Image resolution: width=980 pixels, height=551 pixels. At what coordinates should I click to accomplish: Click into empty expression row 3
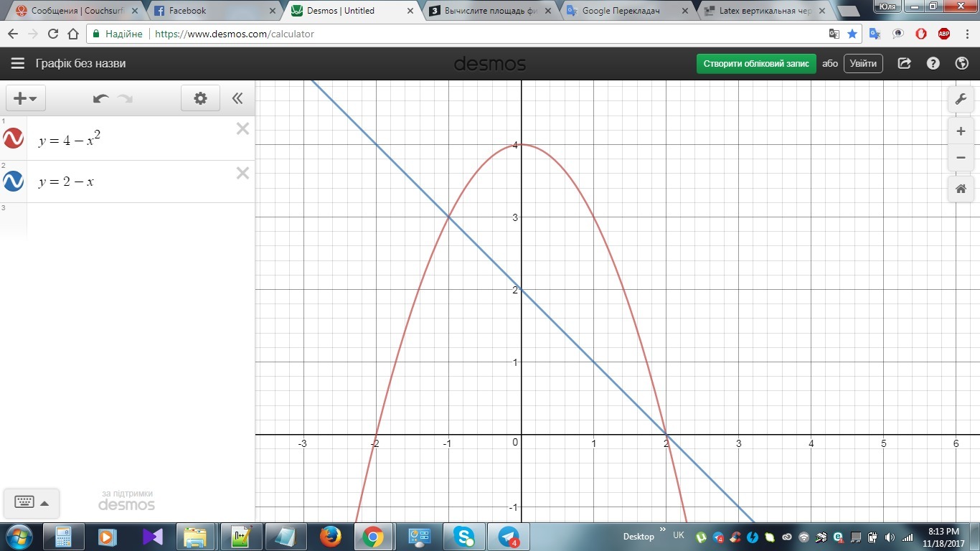tap(141, 221)
